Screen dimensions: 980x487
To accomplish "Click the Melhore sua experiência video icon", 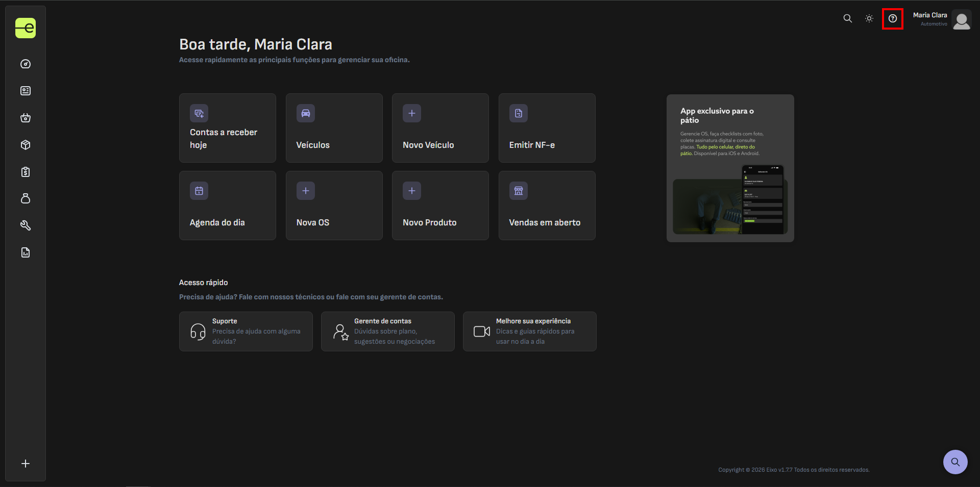I will pyautogui.click(x=482, y=331).
